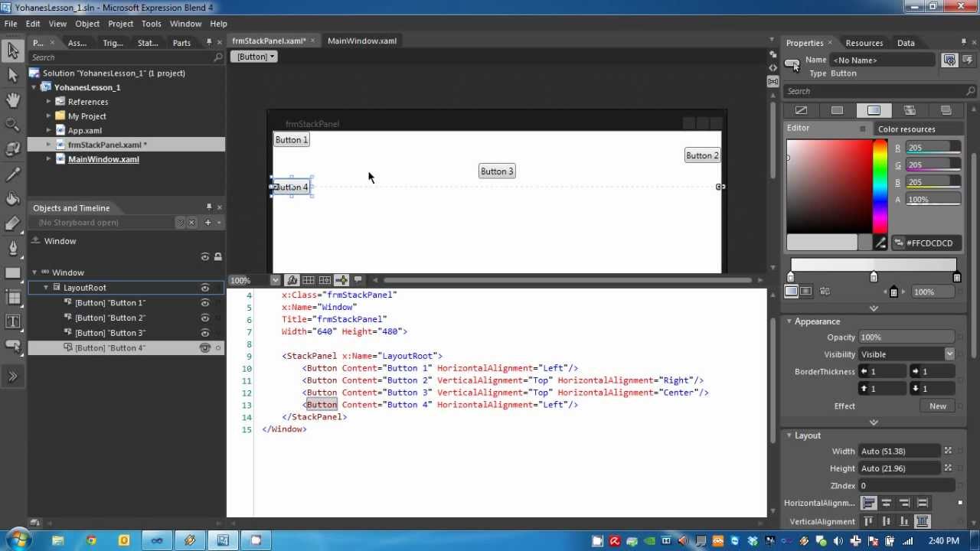Choose the Tile brush option
Viewport: 980px width, 551px height.
click(x=910, y=110)
